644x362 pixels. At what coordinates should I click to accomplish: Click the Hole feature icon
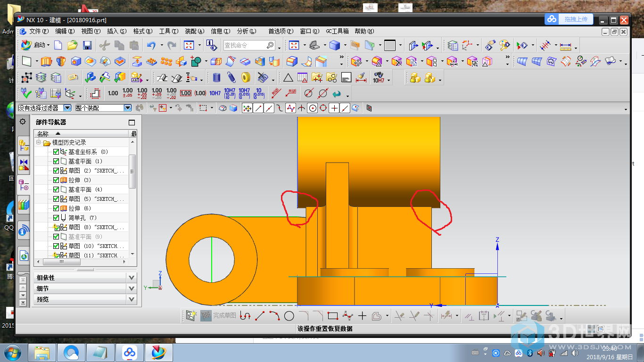pos(76,61)
